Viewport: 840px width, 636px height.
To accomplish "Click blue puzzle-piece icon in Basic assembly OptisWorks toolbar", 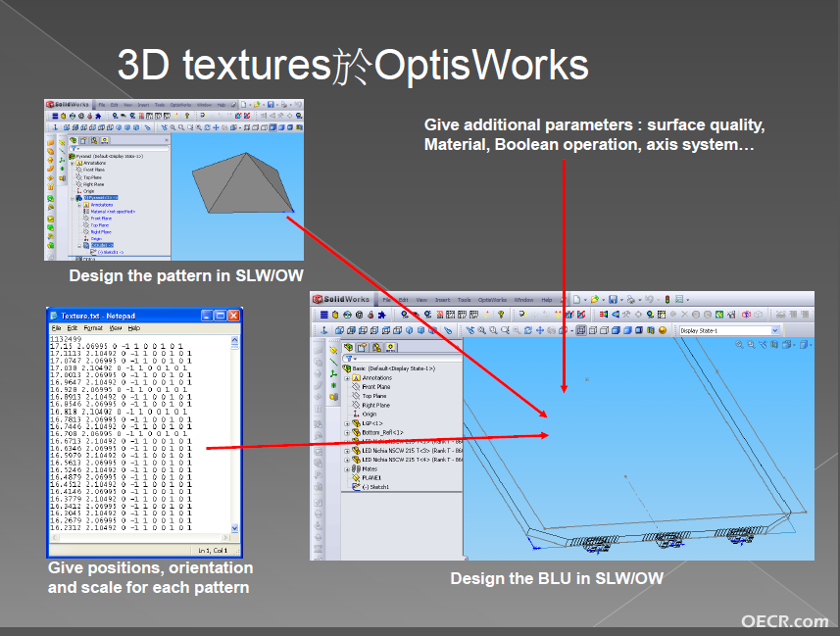I will [382, 315].
